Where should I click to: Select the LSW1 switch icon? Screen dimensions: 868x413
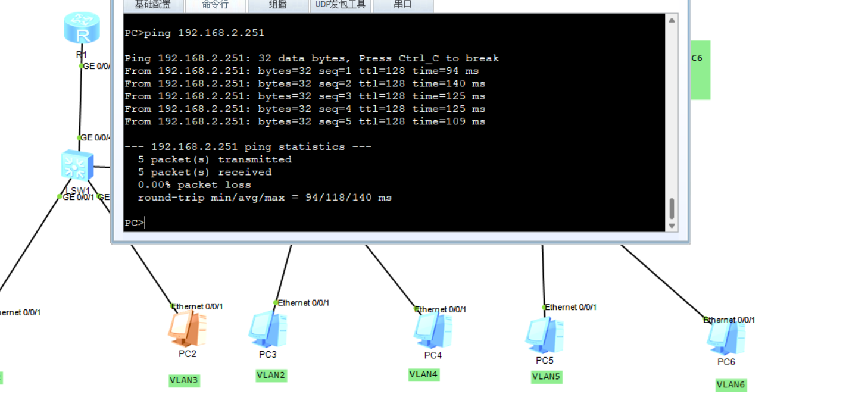click(76, 165)
